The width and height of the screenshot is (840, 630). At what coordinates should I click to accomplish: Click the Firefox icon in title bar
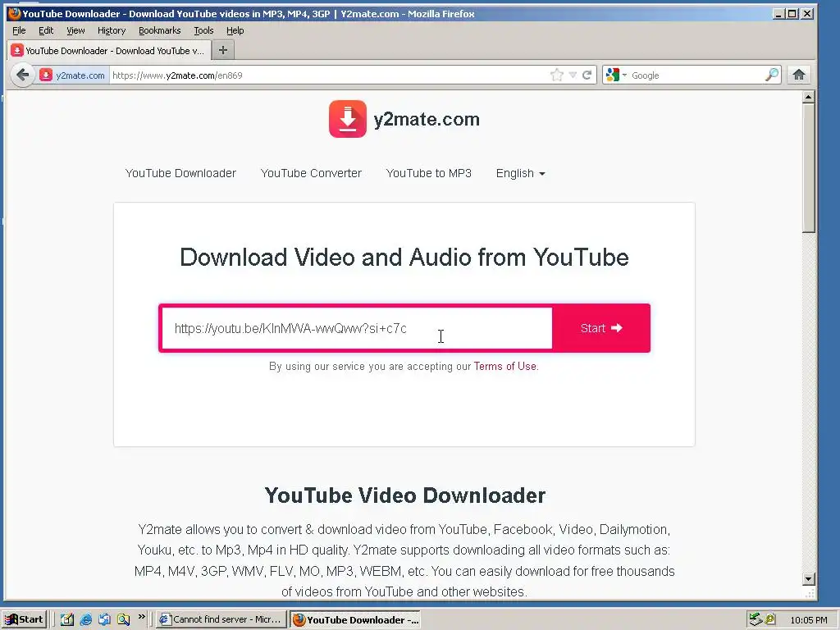click(15, 13)
